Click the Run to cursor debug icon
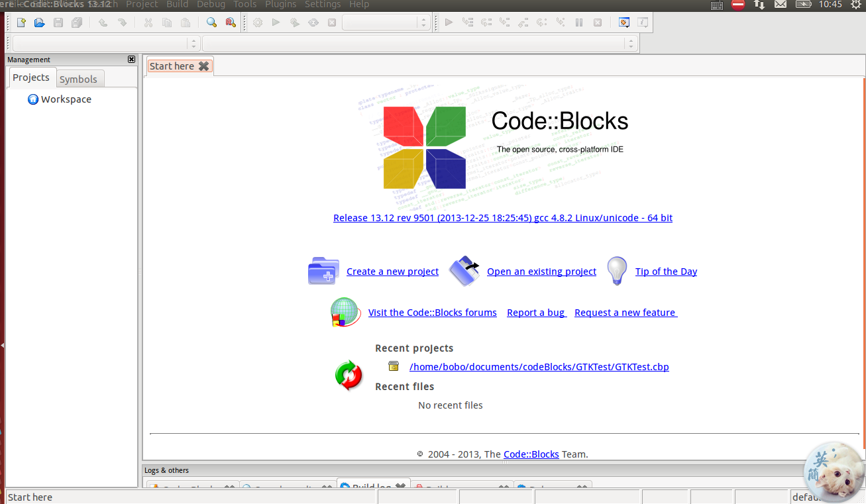This screenshot has width=866, height=504. [468, 23]
